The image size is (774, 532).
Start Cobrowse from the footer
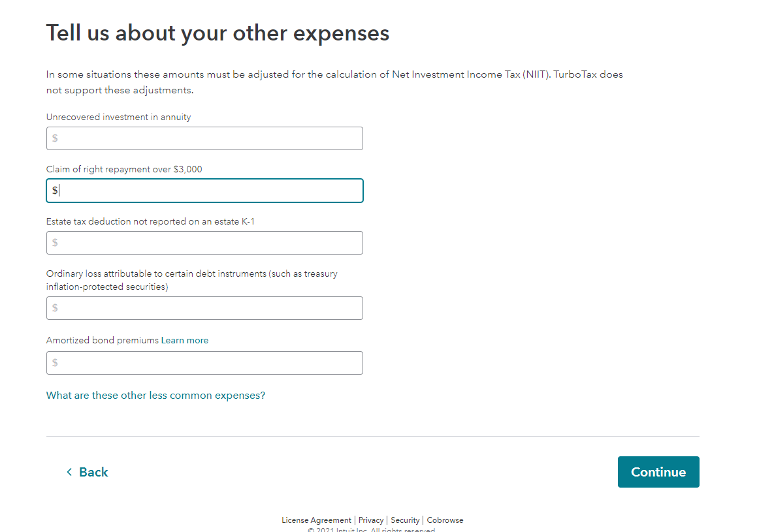(x=445, y=520)
